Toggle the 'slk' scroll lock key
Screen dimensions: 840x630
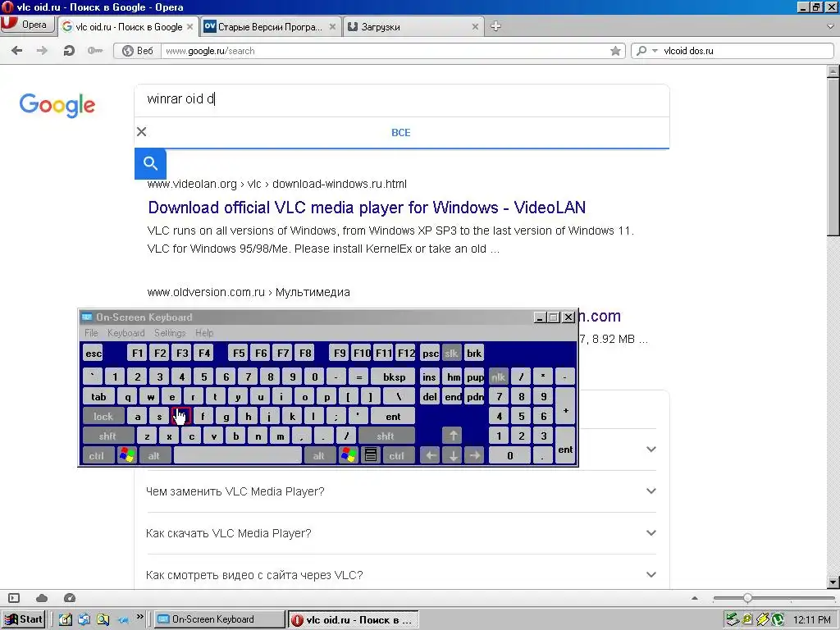coord(452,353)
